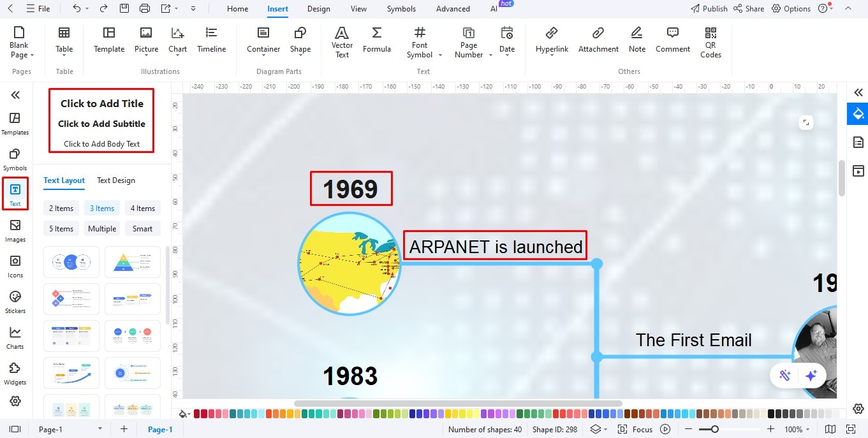Click the Undo arrow icon
Screen dimensions: 868x438
pos(77,9)
